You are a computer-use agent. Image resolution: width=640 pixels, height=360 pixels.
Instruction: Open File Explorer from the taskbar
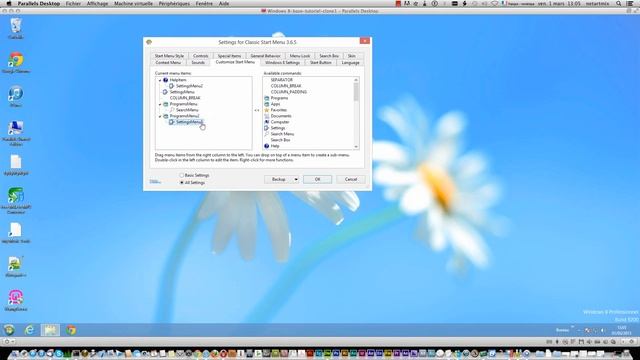coord(50,330)
